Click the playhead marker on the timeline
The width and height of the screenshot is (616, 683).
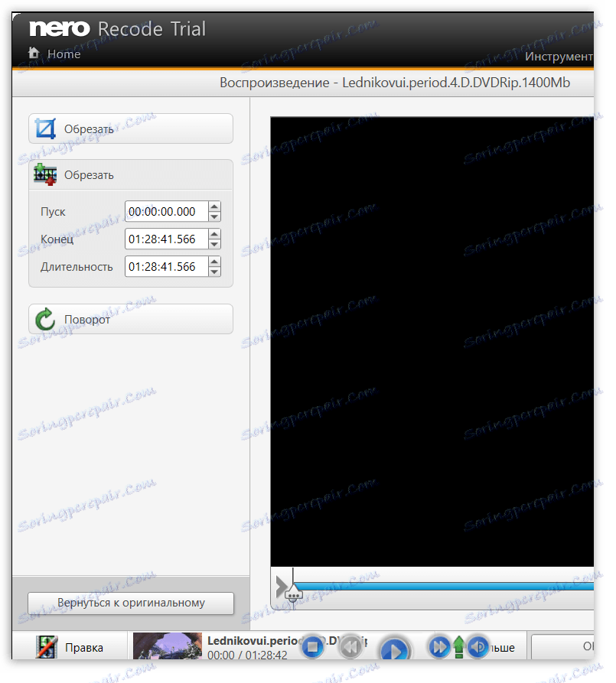click(x=293, y=594)
